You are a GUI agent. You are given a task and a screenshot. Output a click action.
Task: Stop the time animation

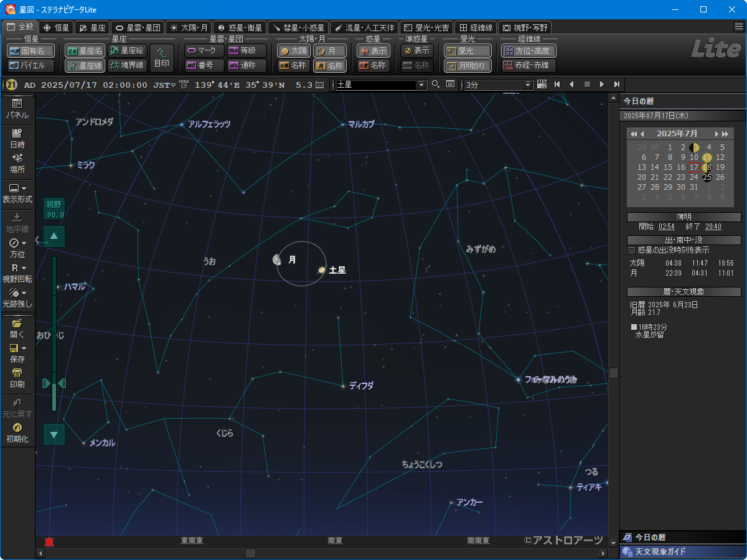(587, 85)
